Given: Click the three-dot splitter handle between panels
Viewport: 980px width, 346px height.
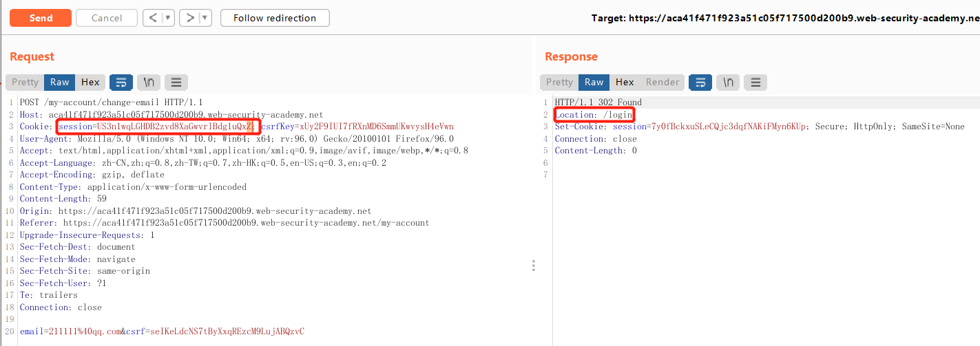Looking at the screenshot, I should [x=534, y=266].
